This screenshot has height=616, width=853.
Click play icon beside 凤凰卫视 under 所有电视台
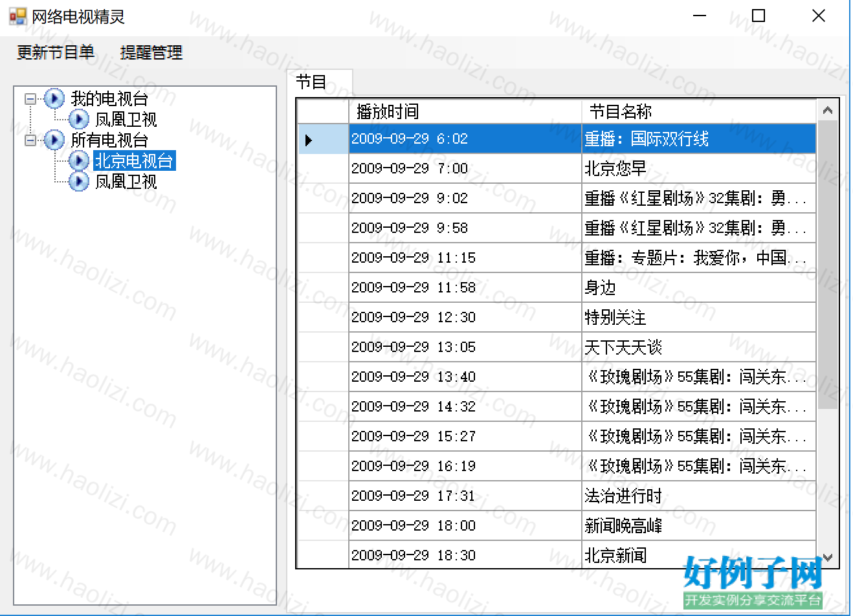[79, 181]
